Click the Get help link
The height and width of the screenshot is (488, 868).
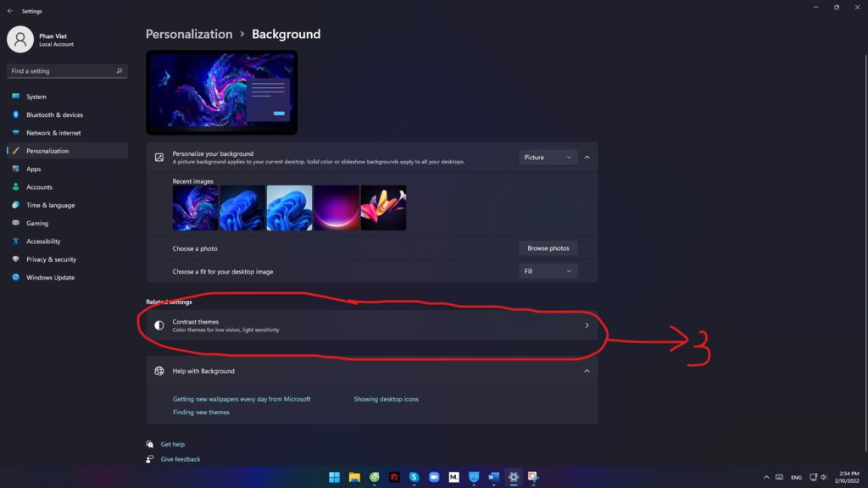point(173,444)
